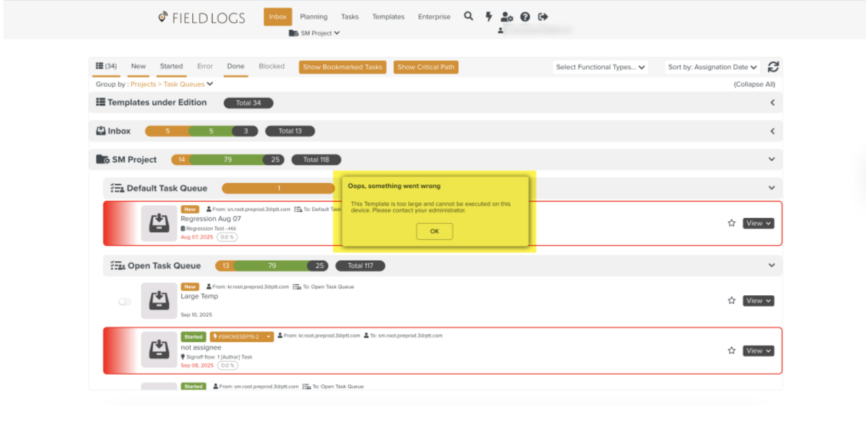Viewport: 868px width, 437px height.
Task: Click the green 79 segment of SM Project progress bar
Action: click(228, 160)
